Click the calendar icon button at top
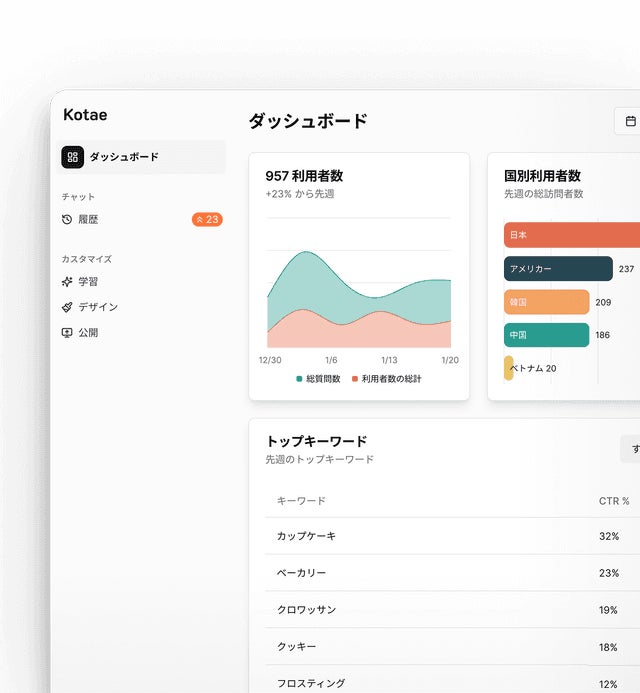 coord(630,121)
